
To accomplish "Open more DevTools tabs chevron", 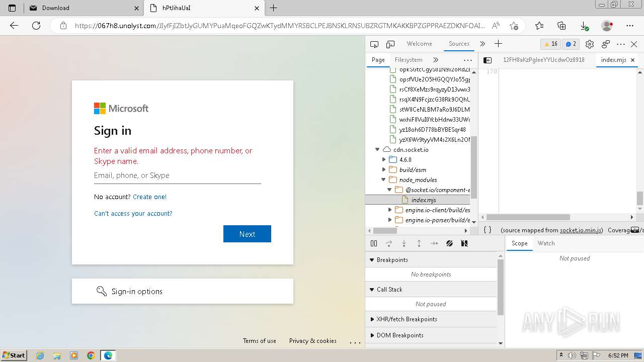I will point(482,44).
